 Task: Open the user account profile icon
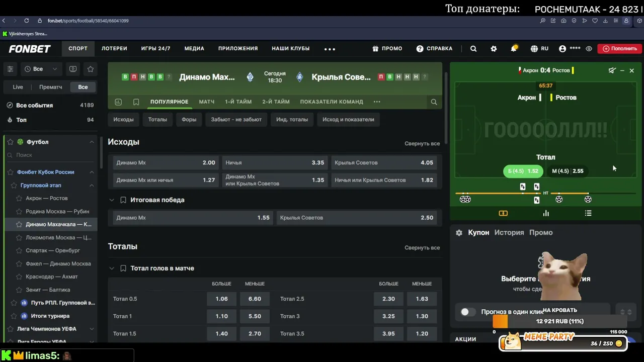pos(562,49)
